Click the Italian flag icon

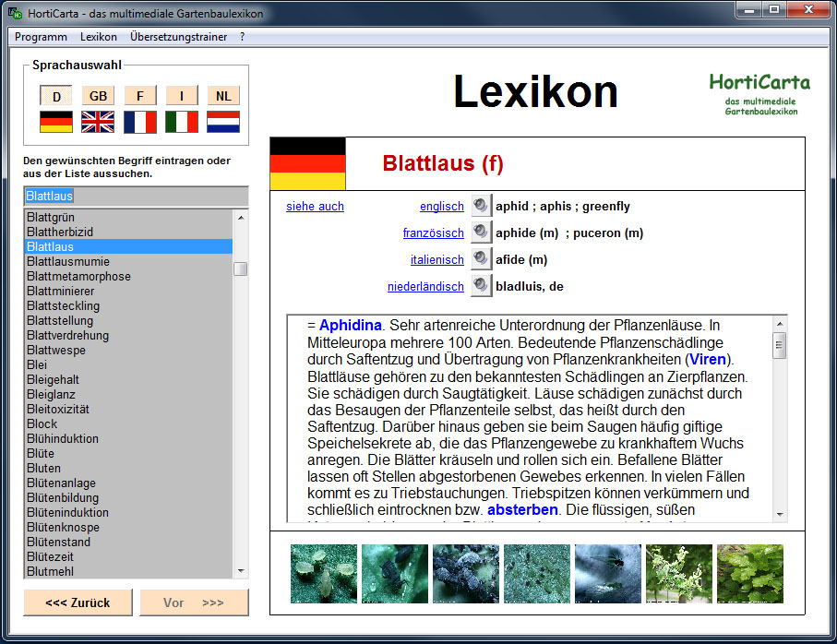pyautogui.click(x=182, y=122)
